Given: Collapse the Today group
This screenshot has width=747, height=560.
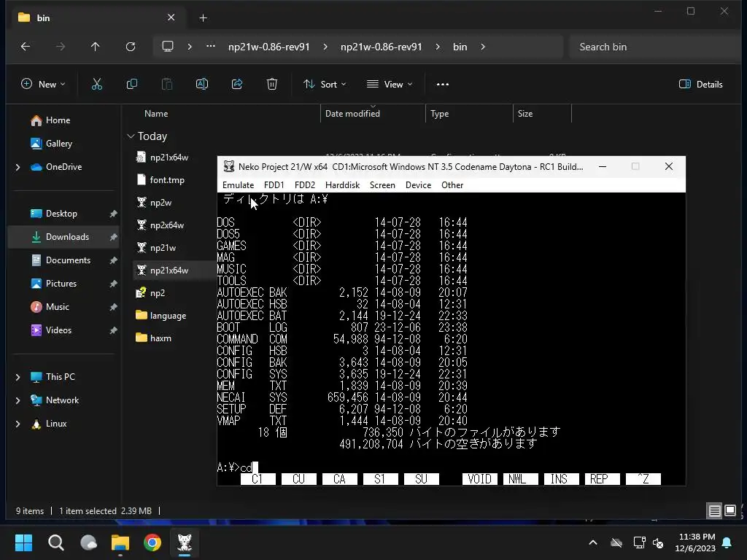Looking at the screenshot, I should point(131,136).
